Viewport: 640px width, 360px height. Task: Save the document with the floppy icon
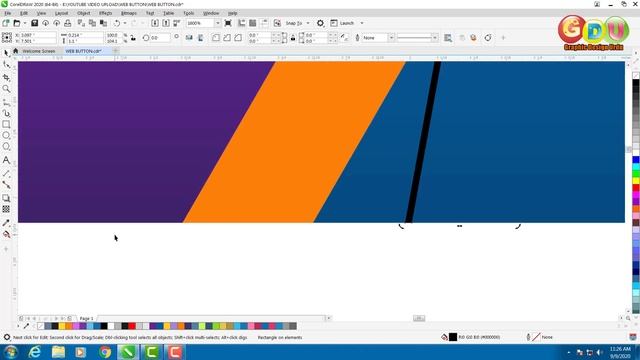click(x=34, y=23)
